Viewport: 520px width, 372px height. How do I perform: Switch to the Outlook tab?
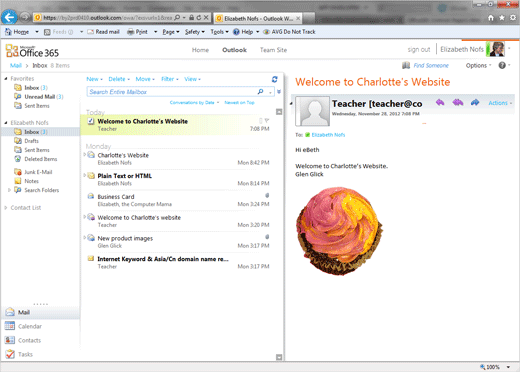(234, 50)
